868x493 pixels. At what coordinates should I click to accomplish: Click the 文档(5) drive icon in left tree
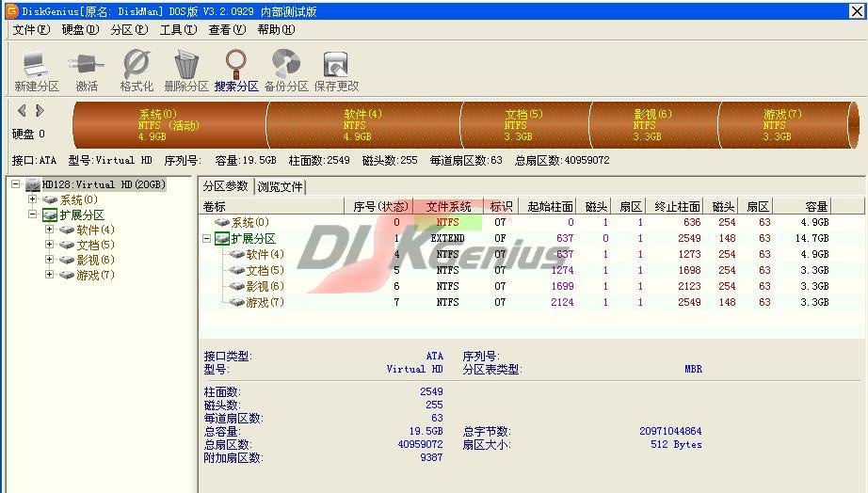click(x=67, y=245)
